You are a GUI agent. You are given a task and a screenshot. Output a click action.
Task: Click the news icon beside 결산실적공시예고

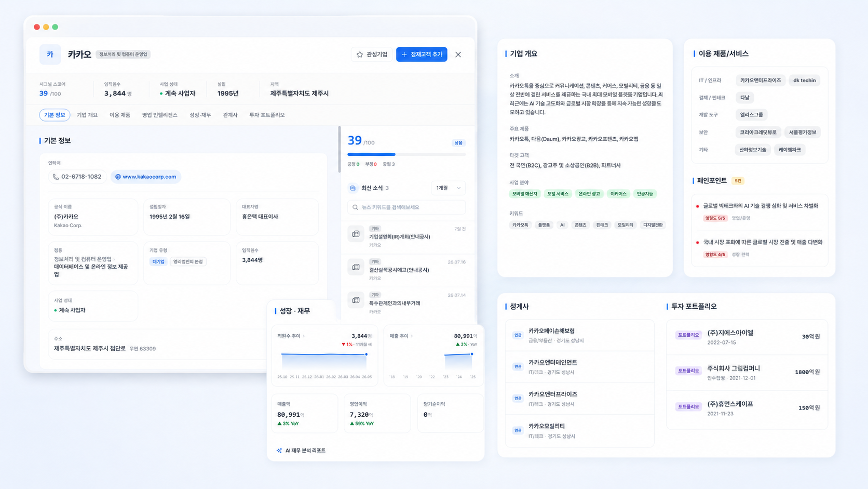pos(356,267)
